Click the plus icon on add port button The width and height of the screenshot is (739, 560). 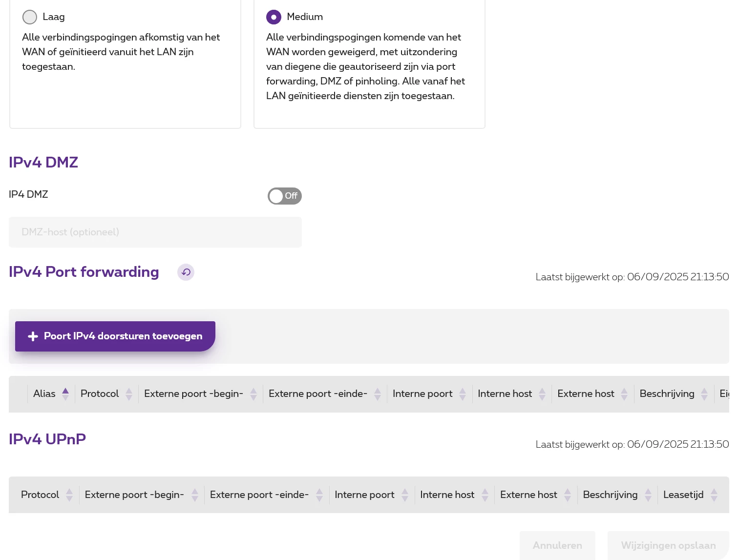[33, 336]
